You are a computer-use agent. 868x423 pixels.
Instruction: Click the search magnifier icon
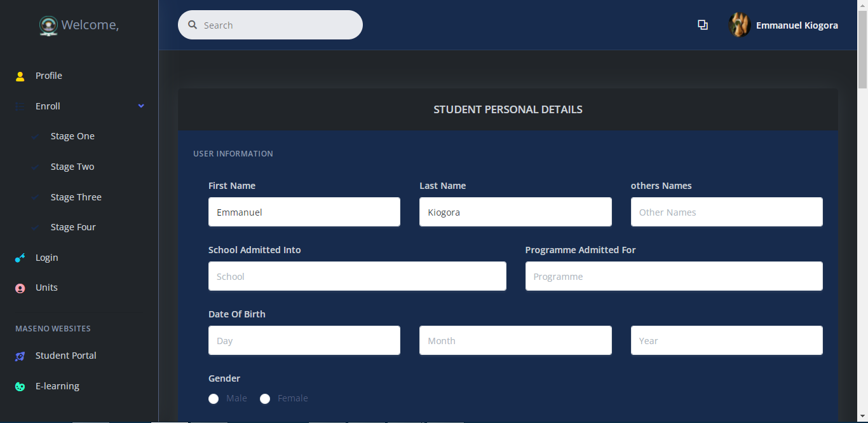[193, 25]
